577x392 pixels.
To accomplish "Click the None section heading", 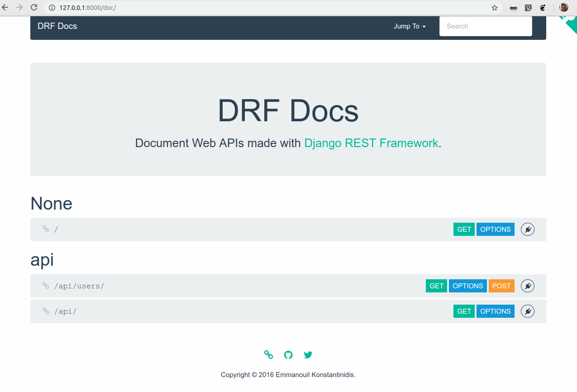I will coord(51,203).
